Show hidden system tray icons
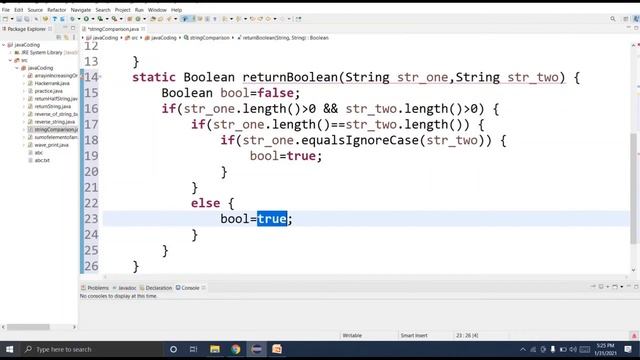The height and width of the screenshot is (360, 640). click(x=523, y=349)
